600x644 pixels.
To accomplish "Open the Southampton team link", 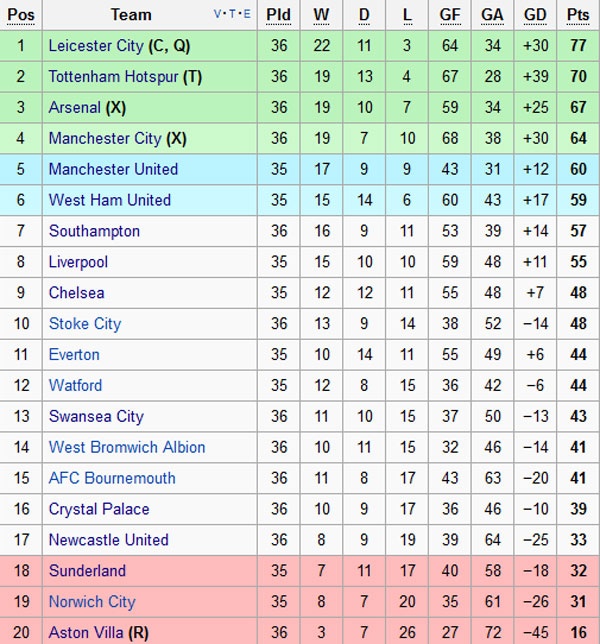I will (94, 231).
